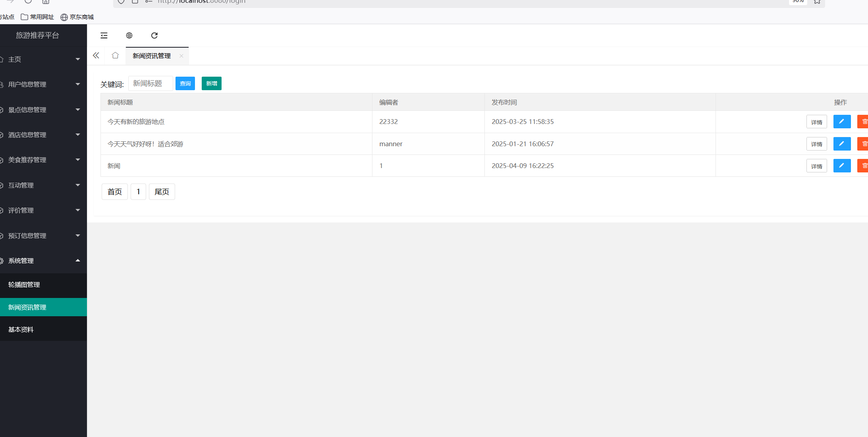Click bookmark star icon in address bar

817,2
